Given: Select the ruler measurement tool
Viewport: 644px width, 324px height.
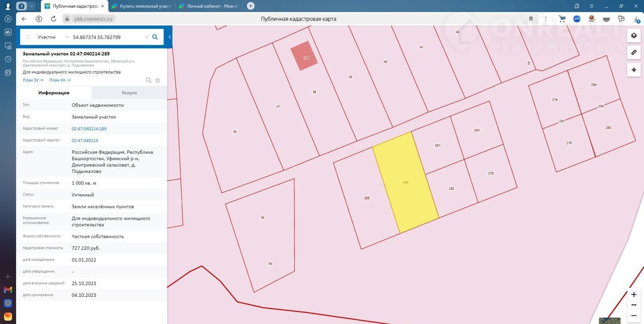Looking at the screenshot, I should coord(634,52).
